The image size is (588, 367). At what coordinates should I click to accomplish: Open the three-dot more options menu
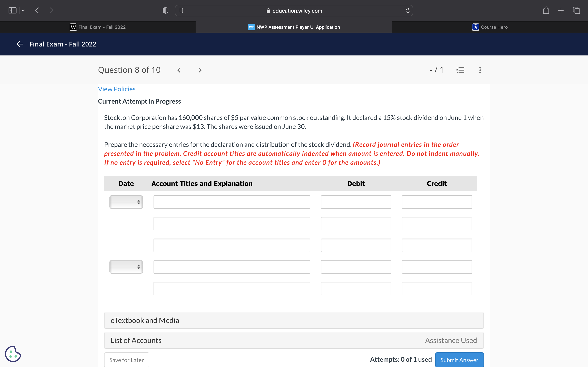pyautogui.click(x=480, y=70)
